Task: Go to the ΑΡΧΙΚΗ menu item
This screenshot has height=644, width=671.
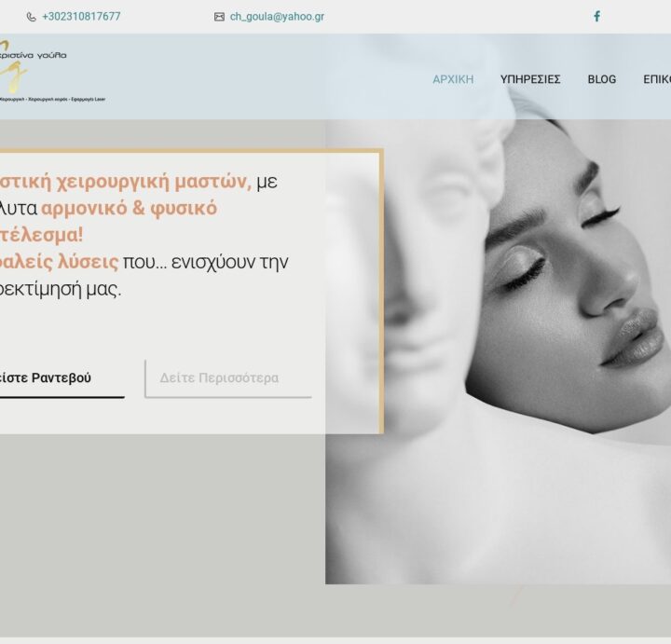Action: coord(453,79)
